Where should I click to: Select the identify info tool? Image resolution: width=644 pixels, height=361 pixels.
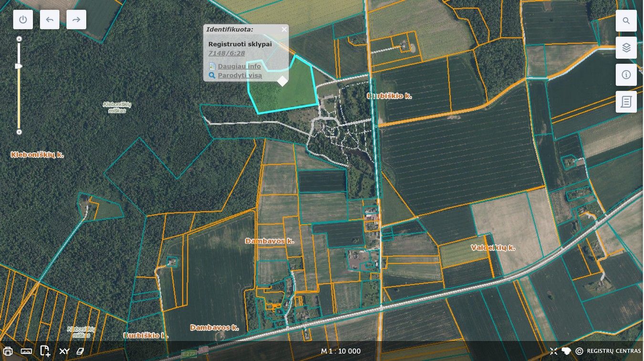click(x=626, y=75)
